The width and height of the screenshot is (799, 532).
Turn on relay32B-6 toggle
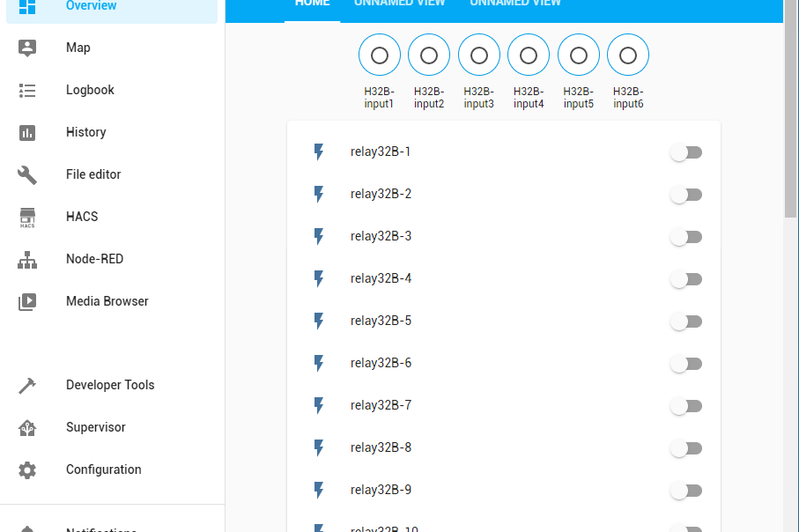tap(685, 364)
